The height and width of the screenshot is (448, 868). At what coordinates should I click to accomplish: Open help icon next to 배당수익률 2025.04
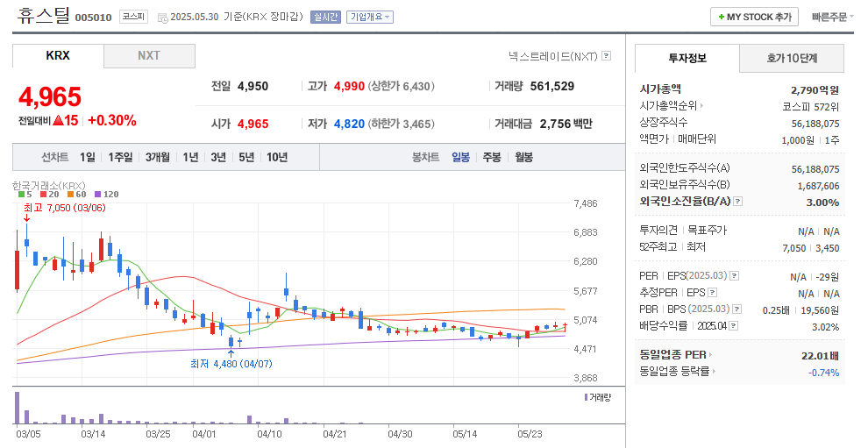[734, 325]
